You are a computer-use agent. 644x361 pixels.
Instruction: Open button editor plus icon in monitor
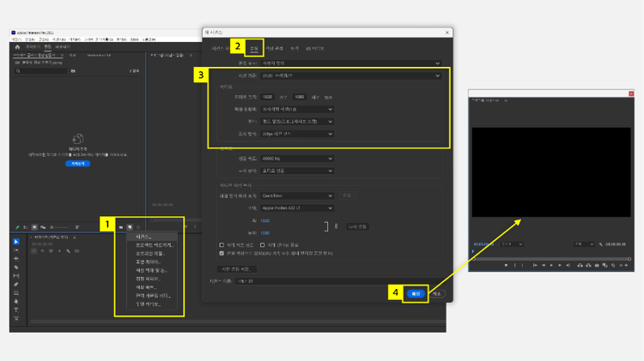tap(626, 266)
